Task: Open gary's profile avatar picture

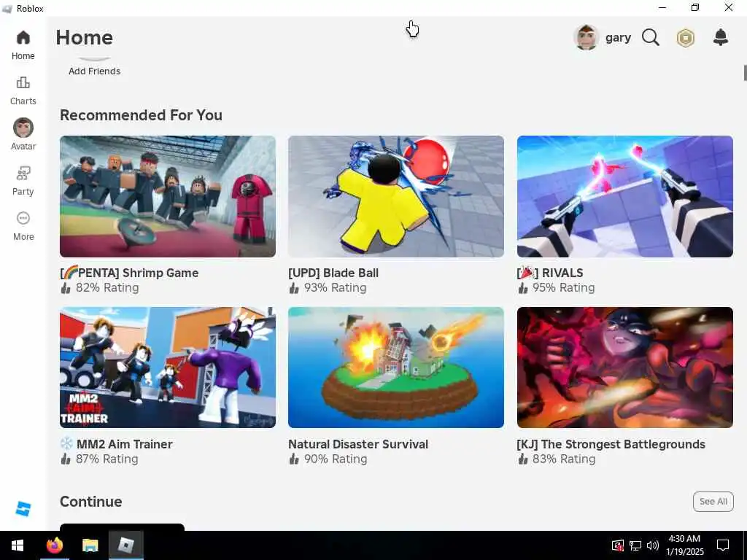Action: click(x=587, y=38)
